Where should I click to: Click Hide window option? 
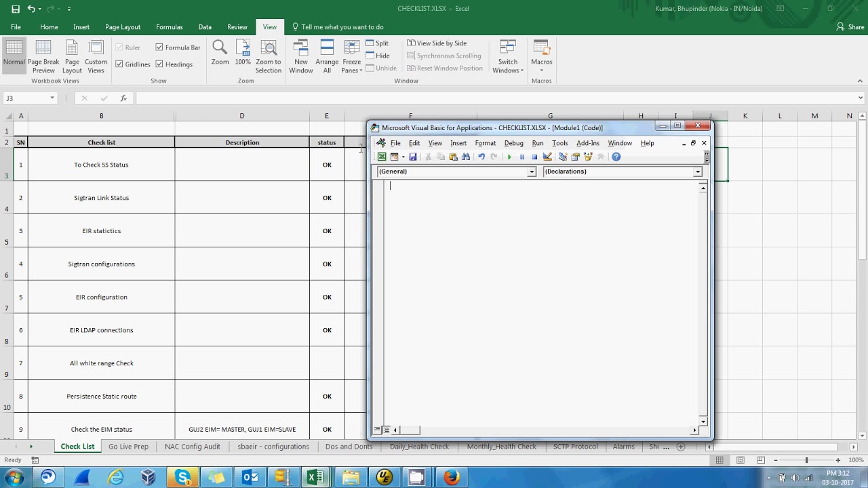coord(377,56)
